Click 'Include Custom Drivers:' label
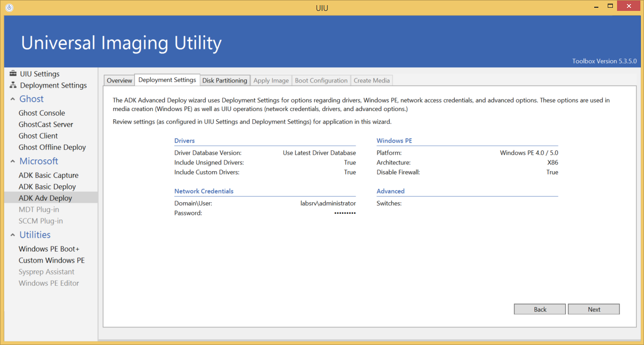 coord(207,172)
